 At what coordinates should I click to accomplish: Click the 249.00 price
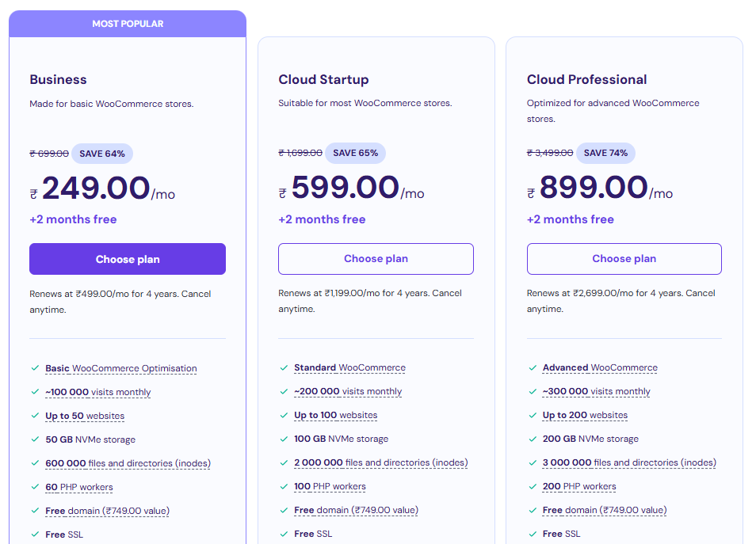point(96,188)
